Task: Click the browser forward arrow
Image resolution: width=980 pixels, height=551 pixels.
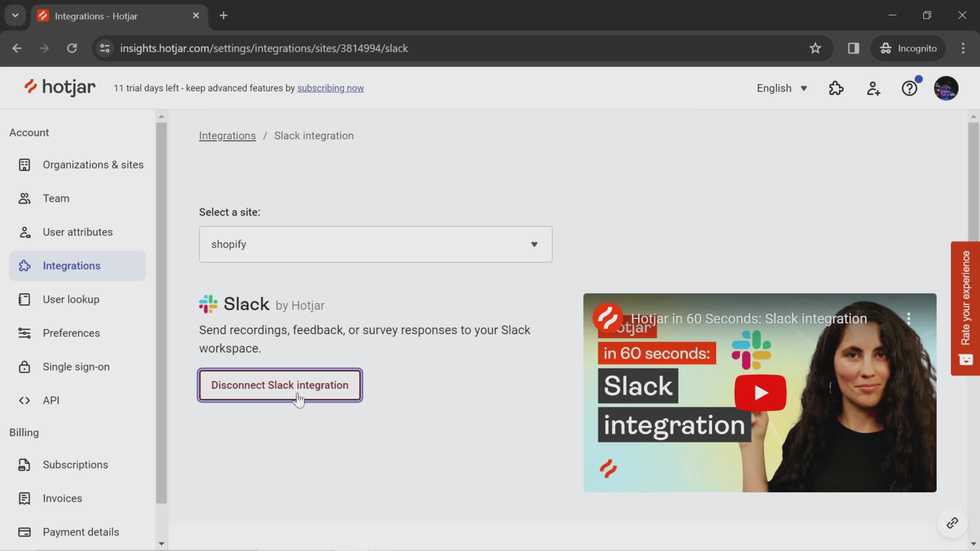Action: [44, 48]
